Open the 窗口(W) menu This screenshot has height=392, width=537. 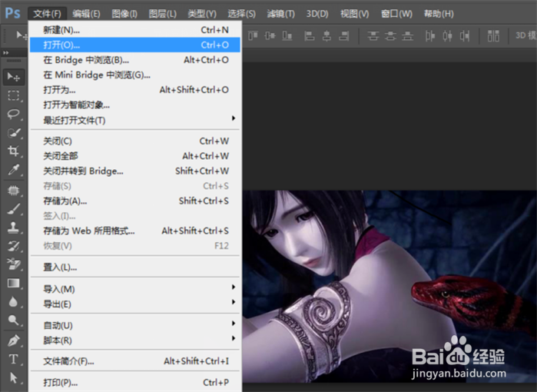pyautogui.click(x=396, y=14)
